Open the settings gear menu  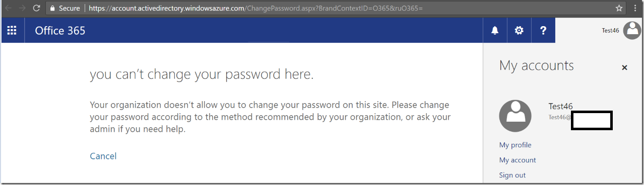(x=519, y=31)
